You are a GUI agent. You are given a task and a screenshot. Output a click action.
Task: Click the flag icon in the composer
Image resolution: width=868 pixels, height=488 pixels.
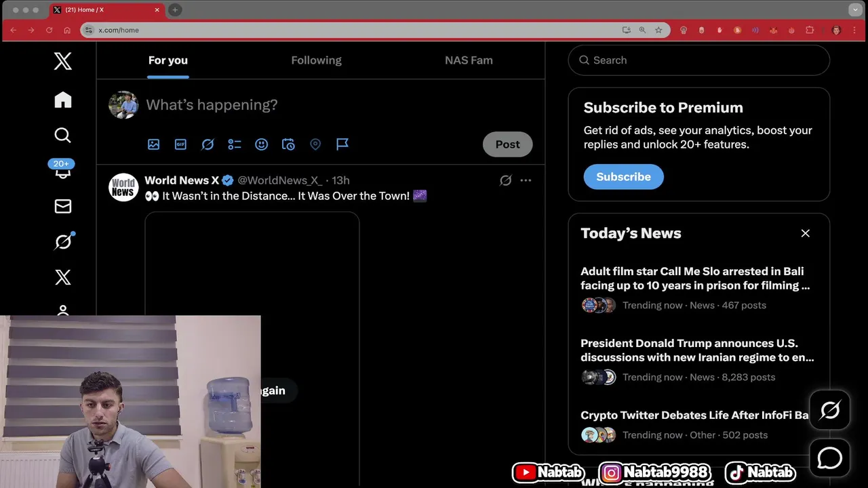(342, 144)
